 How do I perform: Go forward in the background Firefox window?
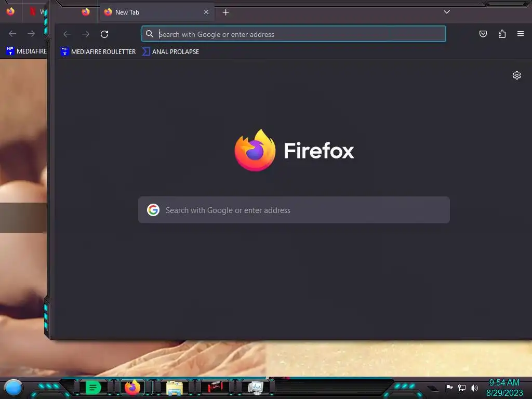coord(31,34)
